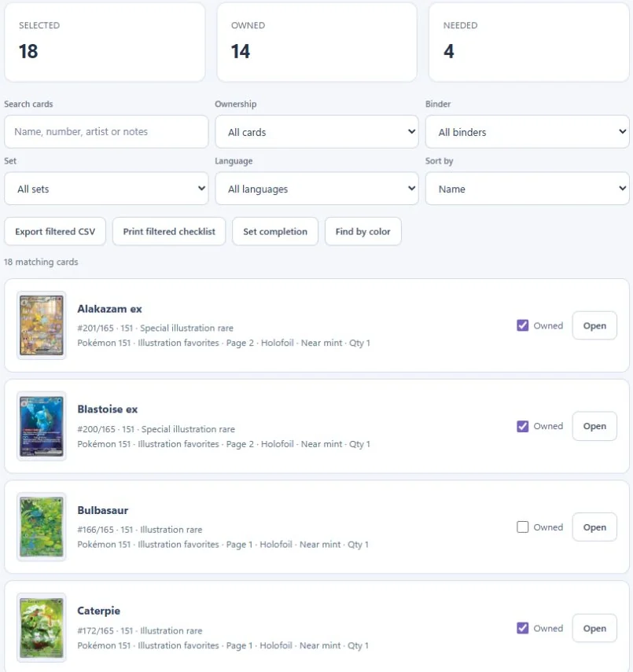Click the '18 matching cards' text
The height and width of the screenshot is (672, 633).
(x=41, y=262)
